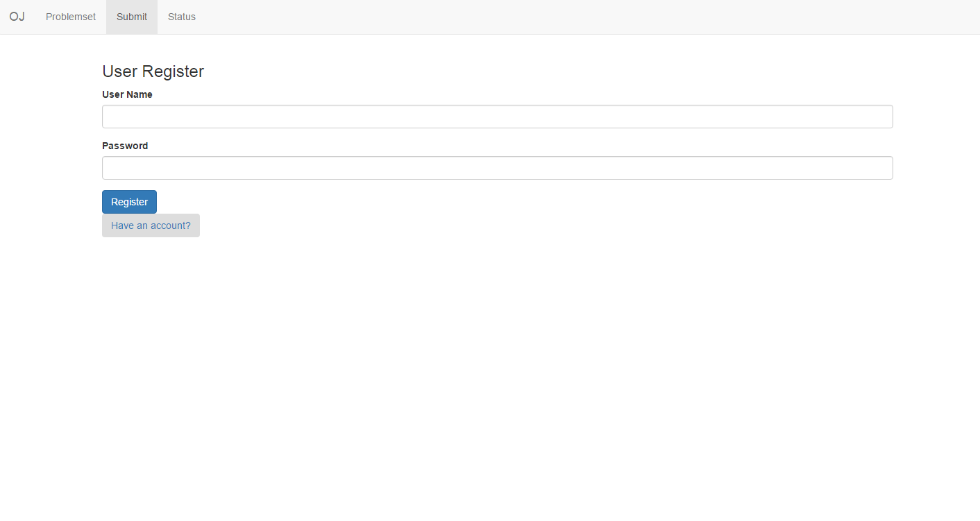Focus the Password input box
The image size is (980, 521).
(497, 168)
